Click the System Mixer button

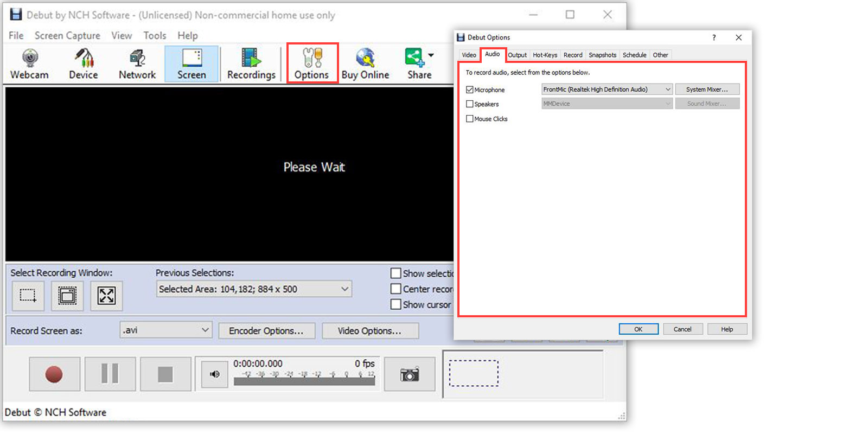pos(707,90)
